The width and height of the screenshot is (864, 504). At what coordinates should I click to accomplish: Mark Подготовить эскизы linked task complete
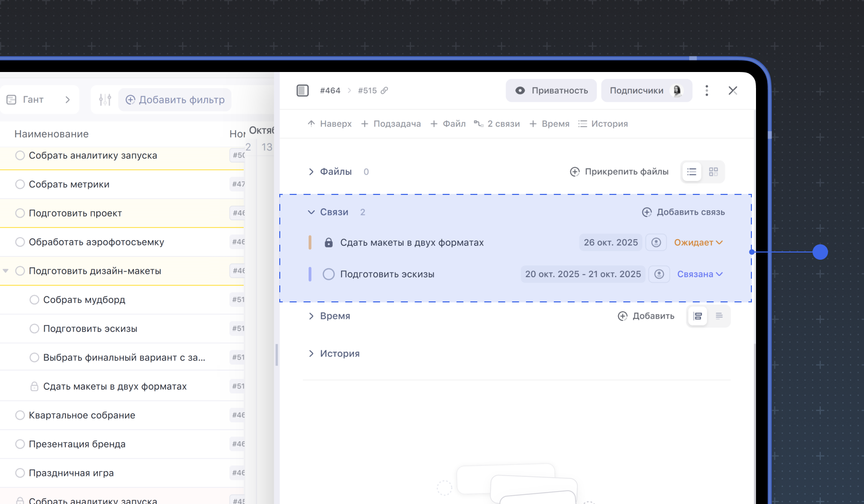point(329,274)
